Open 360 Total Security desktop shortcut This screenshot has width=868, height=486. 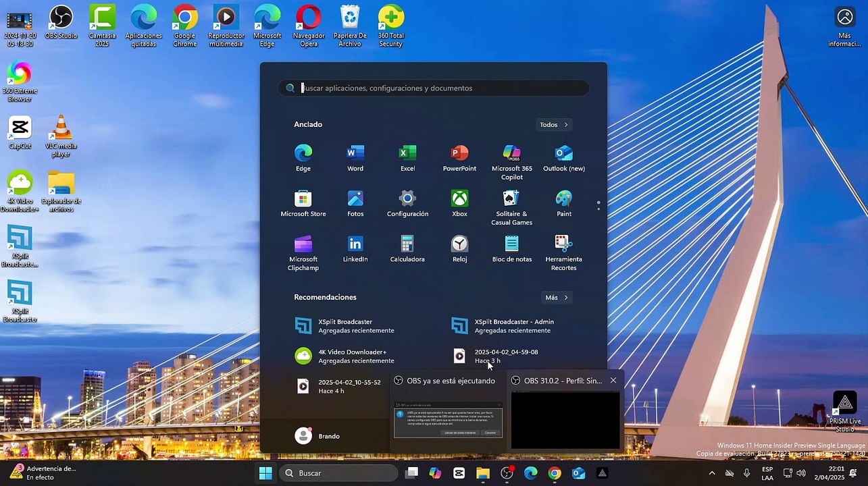(390, 26)
